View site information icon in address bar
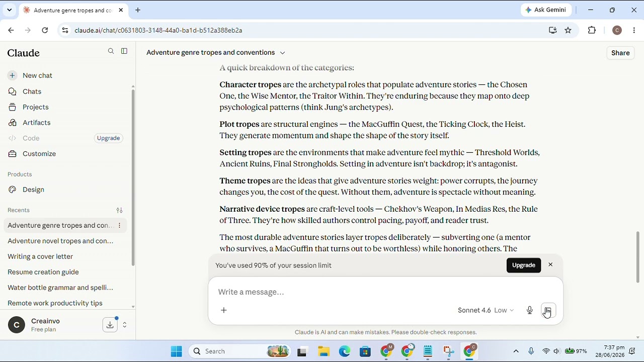Screen dimensions: 644x362 click(x=65, y=30)
